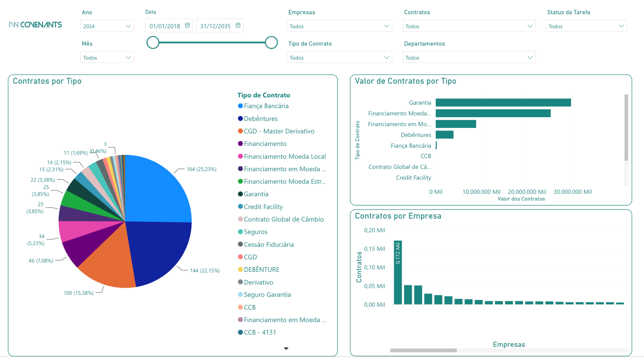Click the Fiança Bancária bar in value chart

[436, 145]
